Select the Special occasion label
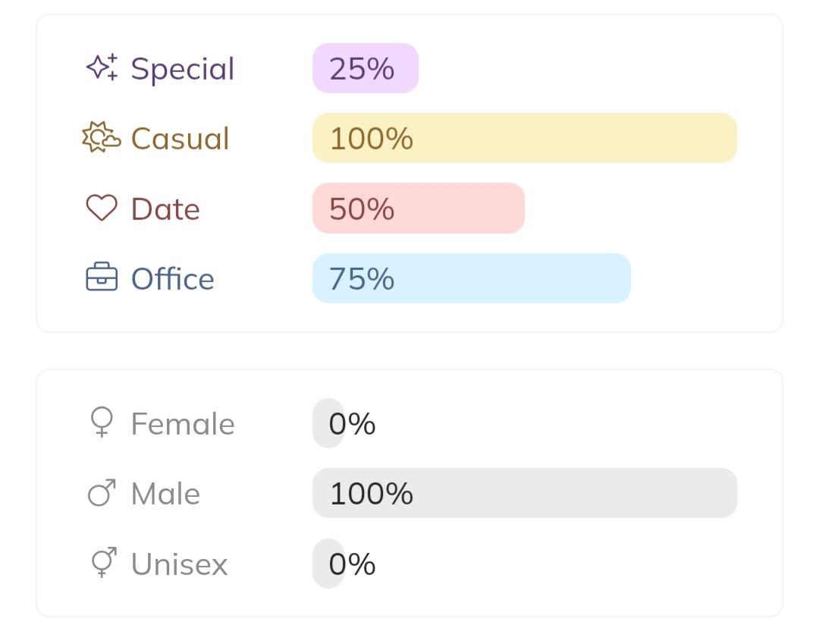Viewport: 813px width, 644px height. point(183,69)
